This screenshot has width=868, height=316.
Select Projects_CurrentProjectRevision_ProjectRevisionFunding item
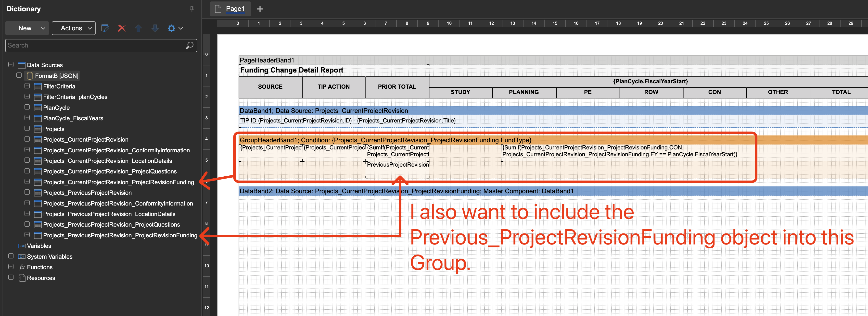119,182
